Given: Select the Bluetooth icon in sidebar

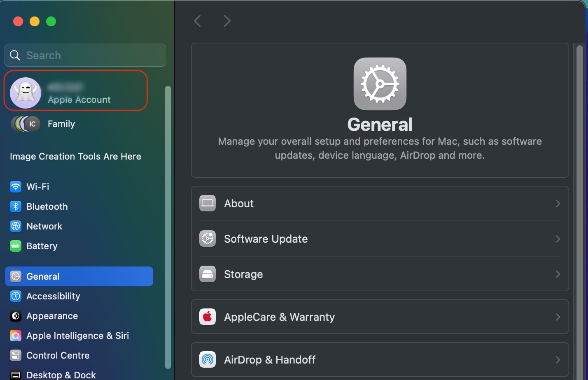Looking at the screenshot, I should point(15,206).
